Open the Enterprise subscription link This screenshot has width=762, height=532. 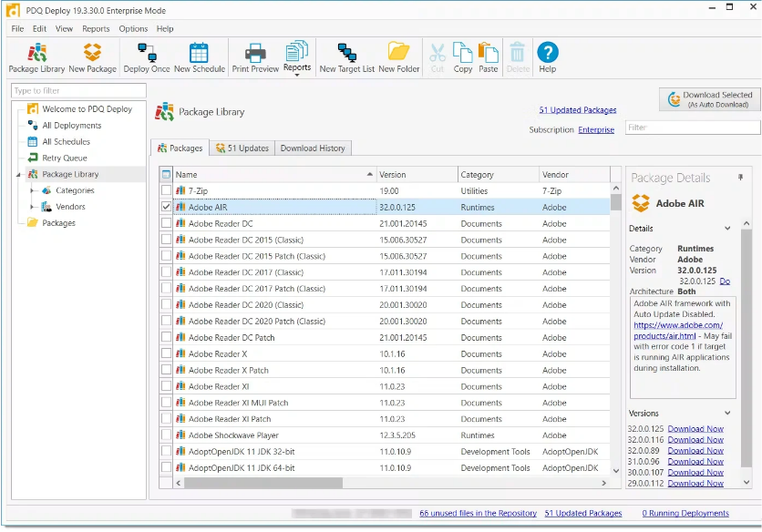coord(596,129)
